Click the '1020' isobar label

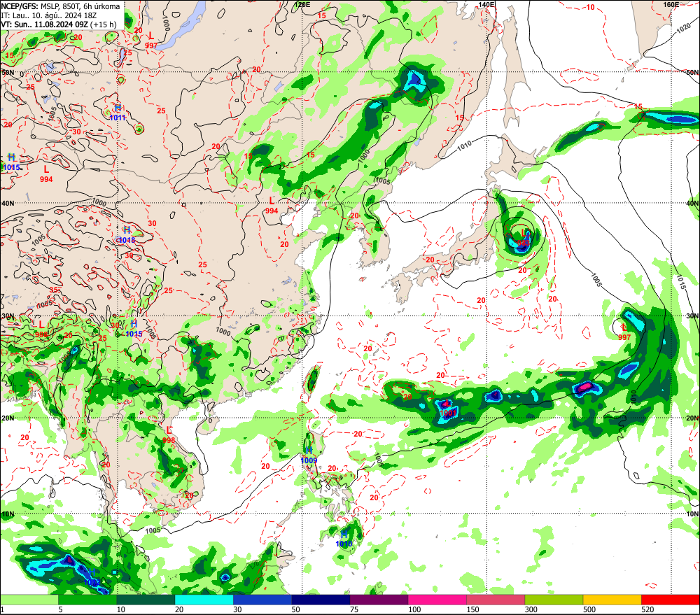point(683,29)
